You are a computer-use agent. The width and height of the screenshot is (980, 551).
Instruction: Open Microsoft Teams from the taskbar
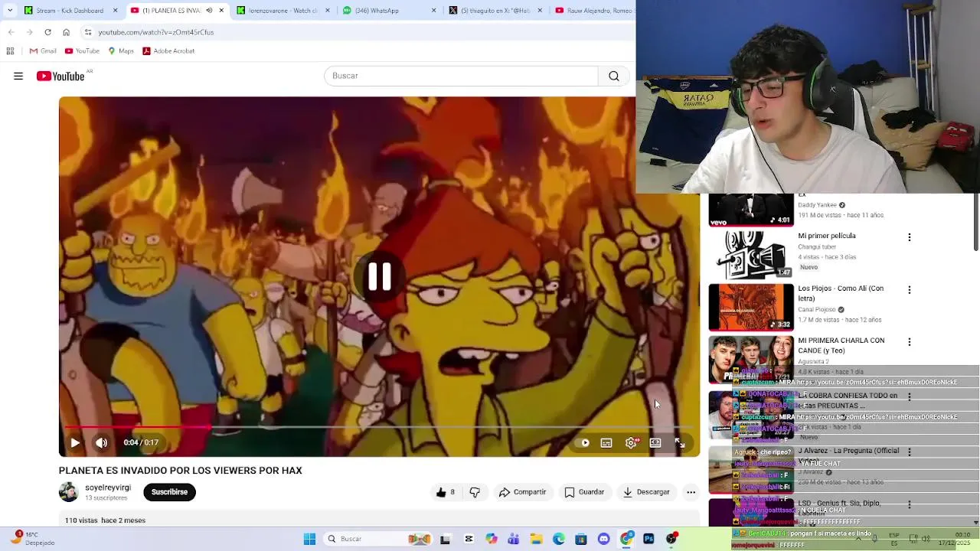(x=514, y=539)
